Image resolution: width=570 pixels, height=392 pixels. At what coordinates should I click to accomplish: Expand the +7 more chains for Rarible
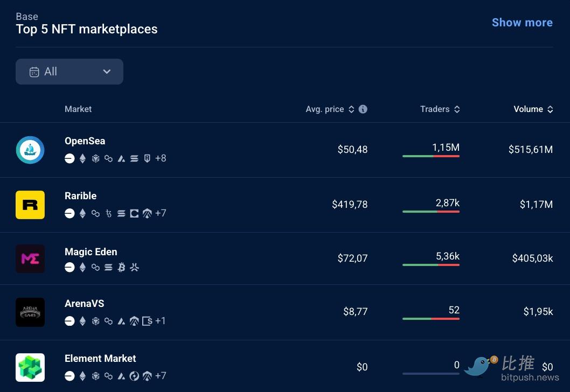(x=161, y=213)
